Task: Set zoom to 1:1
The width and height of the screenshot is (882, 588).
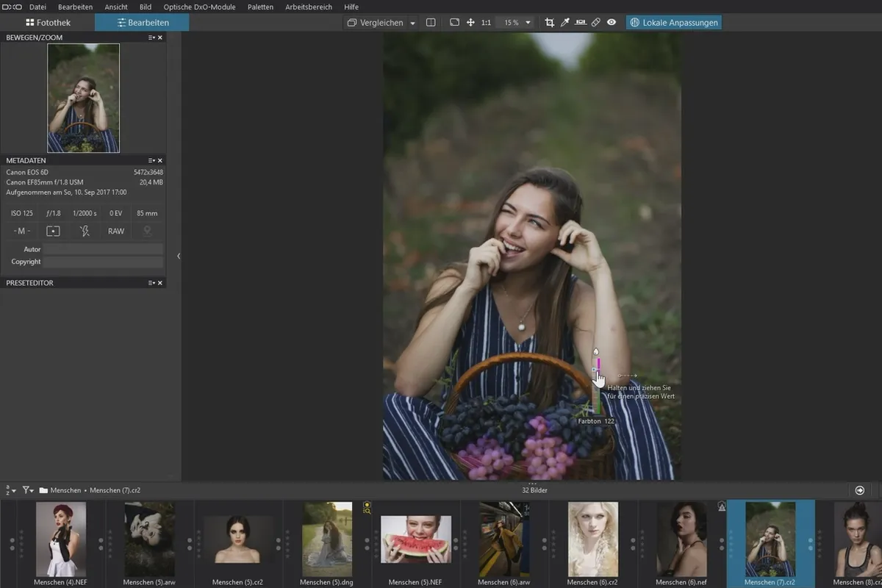Action: pos(486,23)
